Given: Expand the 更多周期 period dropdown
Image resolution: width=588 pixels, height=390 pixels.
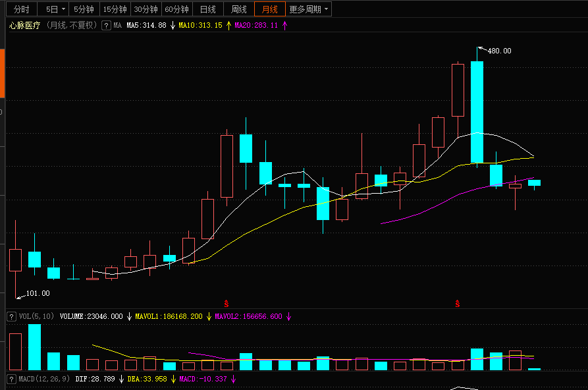Looking at the screenshot, I should [309, 9].
